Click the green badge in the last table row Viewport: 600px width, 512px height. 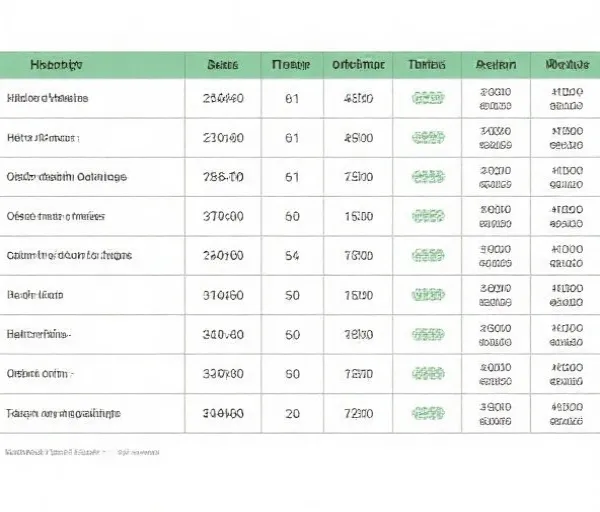click(427, 413)
